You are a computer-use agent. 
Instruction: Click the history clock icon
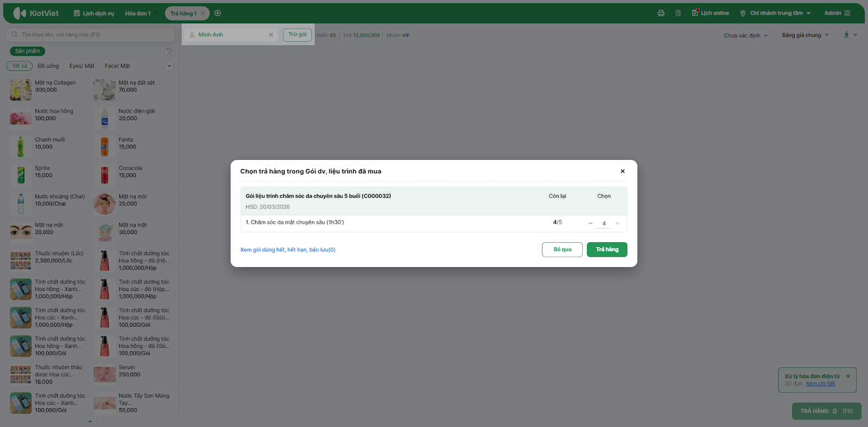(x=169, y=51)
